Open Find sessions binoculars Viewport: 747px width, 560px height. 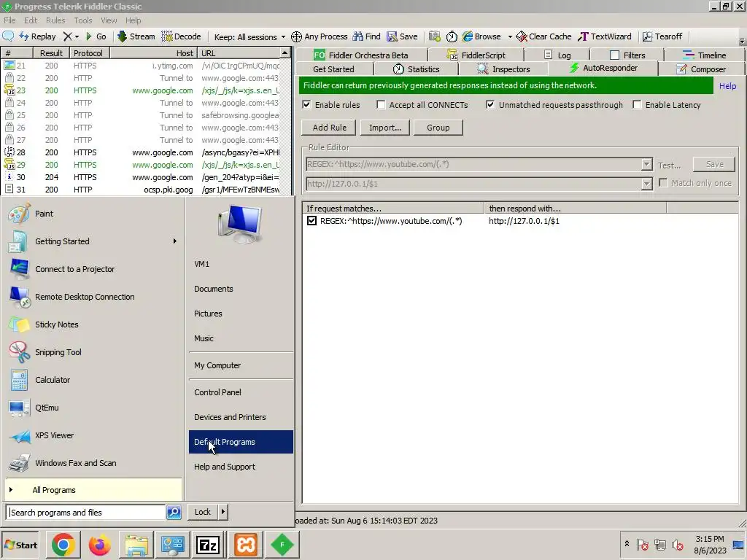366,36
